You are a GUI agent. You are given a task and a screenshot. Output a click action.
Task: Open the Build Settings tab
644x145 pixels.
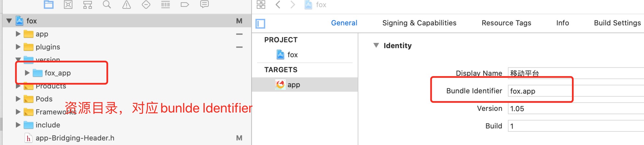tap(617, 23)
